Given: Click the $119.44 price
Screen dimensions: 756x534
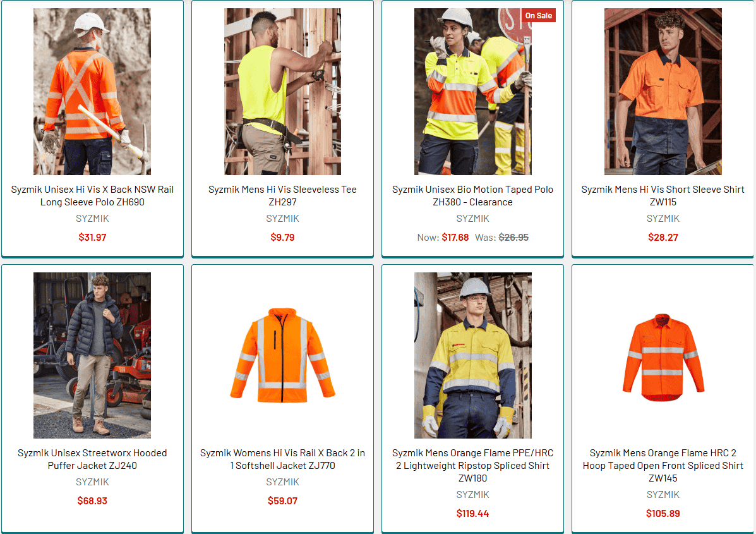Looking at the screenshot, I should coord(472,513).
